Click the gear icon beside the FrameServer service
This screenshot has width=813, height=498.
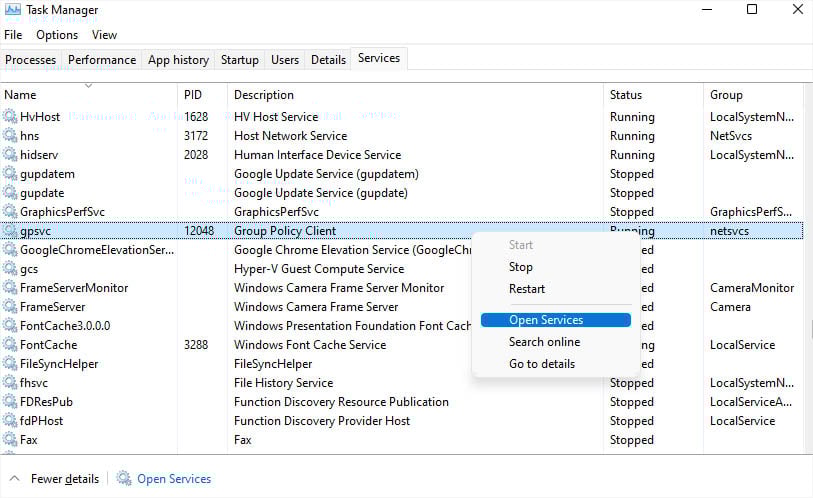(x=10, y=307)
